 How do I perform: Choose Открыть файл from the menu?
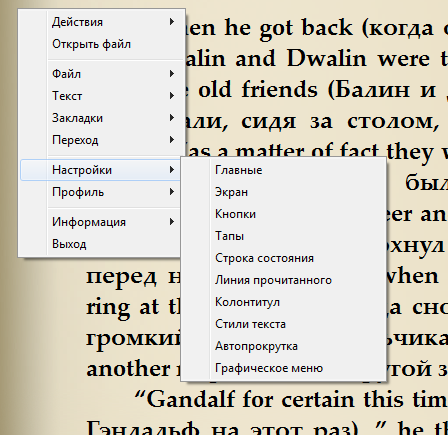(x=100, y=44)
